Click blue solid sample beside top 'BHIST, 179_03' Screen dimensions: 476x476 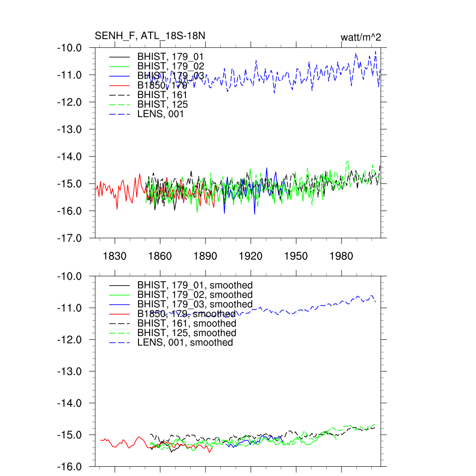click(x=119, y=76)
